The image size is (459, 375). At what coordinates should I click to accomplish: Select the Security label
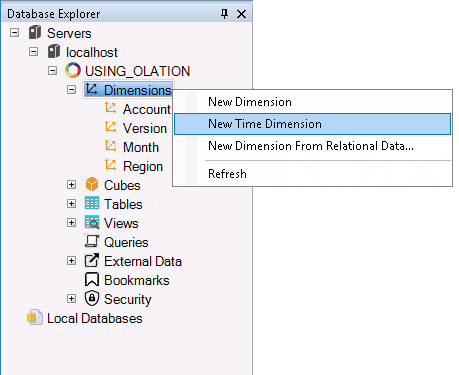pos(128,299)
